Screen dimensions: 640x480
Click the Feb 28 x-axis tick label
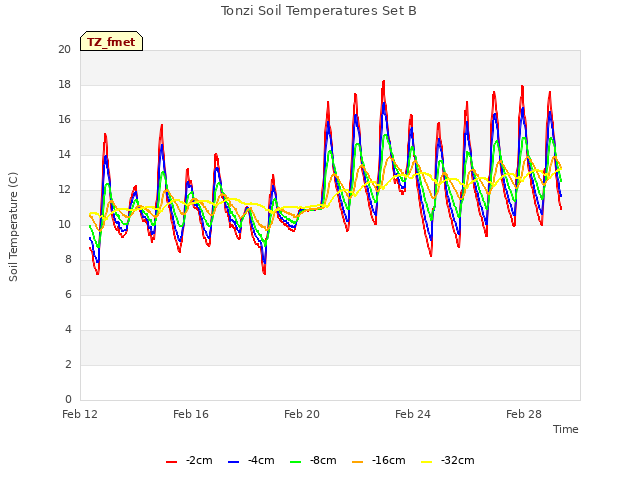click(x=524, y=414)
